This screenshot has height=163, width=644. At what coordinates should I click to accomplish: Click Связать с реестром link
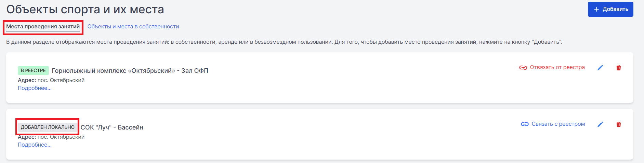(x=558, y=124)
